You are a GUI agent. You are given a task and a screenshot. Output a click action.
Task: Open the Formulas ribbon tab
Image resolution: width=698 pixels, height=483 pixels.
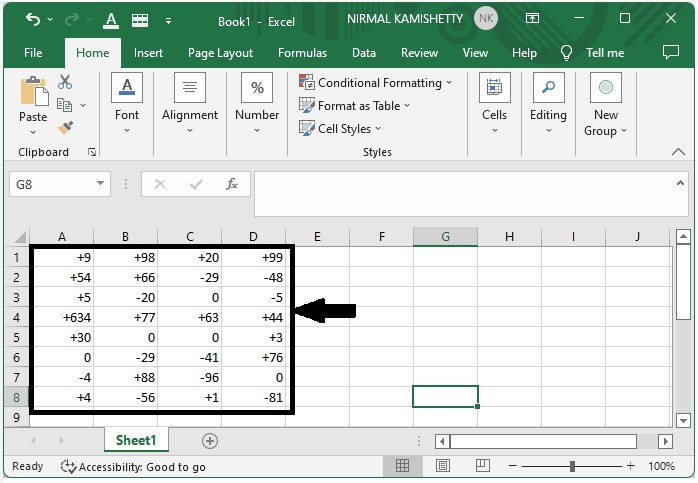[x=302, y=53]
